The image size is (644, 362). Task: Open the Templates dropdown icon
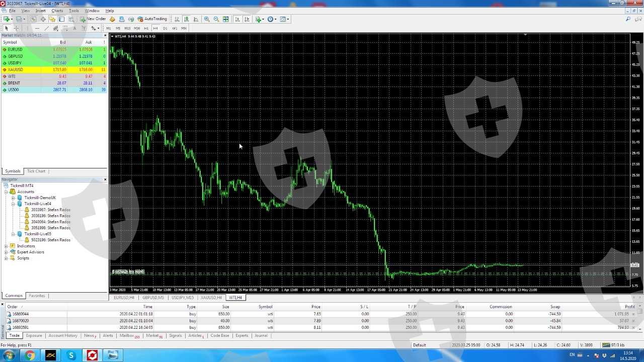pyautogui.click(x=284, y=19)
